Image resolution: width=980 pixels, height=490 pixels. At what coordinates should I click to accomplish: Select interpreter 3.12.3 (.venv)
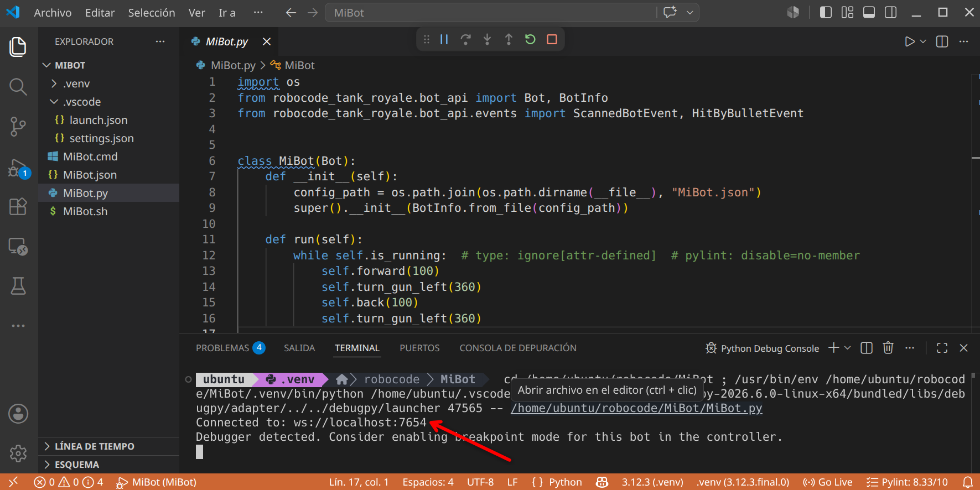(x=652, y=482)
